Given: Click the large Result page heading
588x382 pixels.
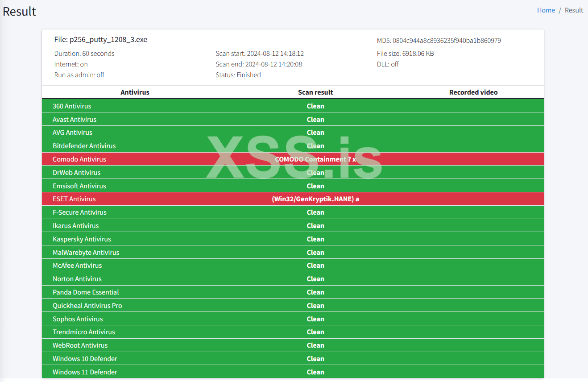Looking at the screenshot, I should point(20,12).
